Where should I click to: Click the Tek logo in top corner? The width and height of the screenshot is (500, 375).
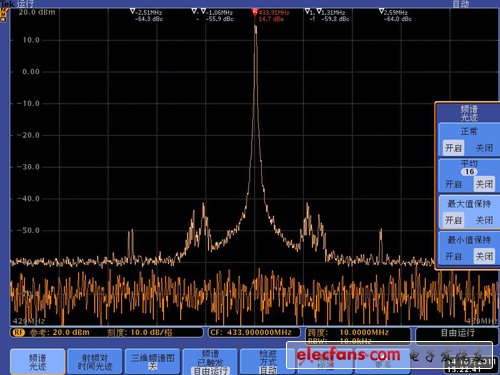pyautogui.click(x=7, y=4)
